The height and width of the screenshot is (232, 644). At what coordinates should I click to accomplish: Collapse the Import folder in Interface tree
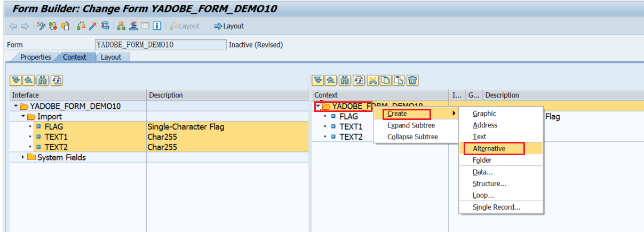pos(23,117)
